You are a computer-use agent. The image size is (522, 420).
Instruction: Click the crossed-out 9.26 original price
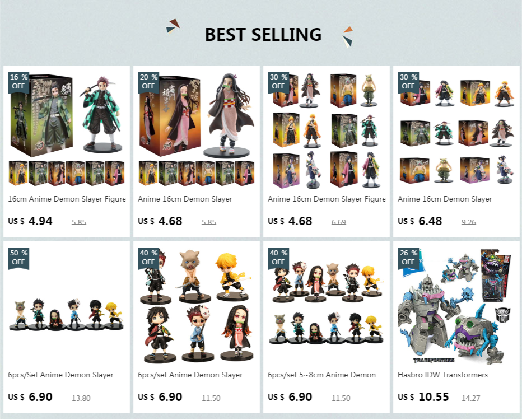[468, 222]
